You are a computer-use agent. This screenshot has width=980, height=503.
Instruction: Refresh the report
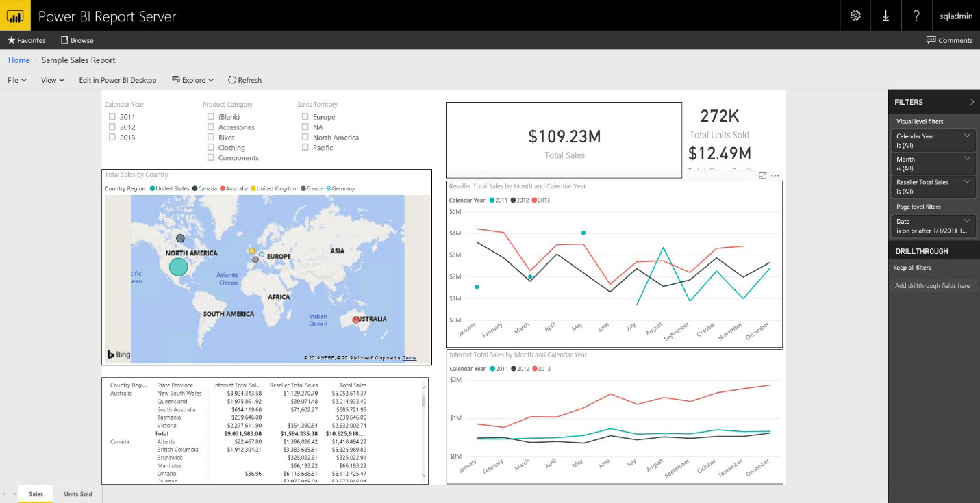point(244,80)
